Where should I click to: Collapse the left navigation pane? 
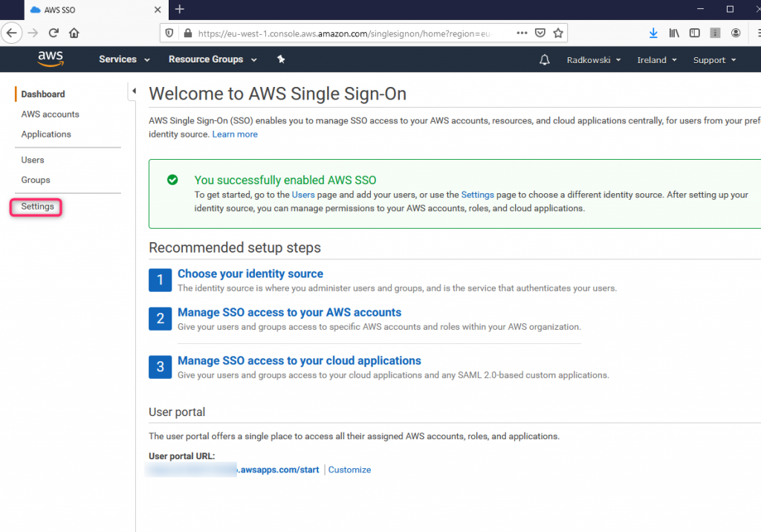coord(134,91)
